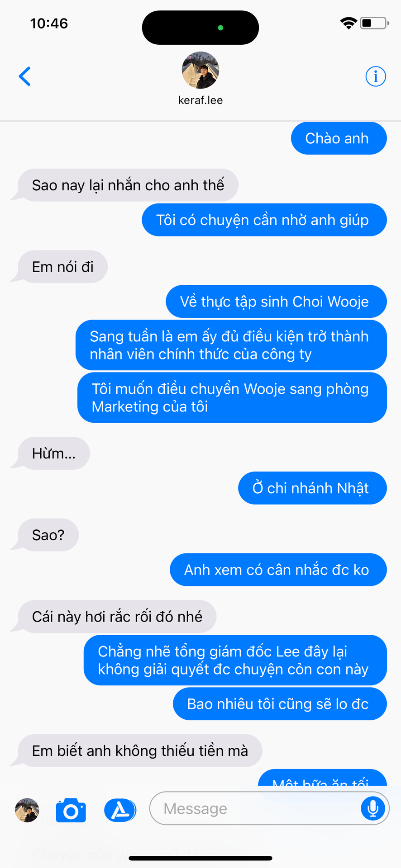Tap the 'Hừm...' message bubble
This screenshot has height=868, width=401.
click(53, 453)
